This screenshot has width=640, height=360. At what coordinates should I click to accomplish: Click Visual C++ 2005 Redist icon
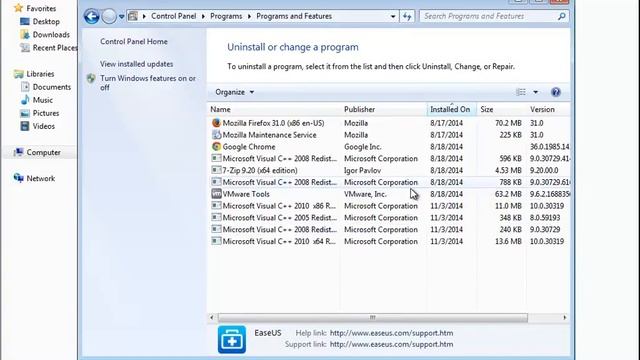216,218
